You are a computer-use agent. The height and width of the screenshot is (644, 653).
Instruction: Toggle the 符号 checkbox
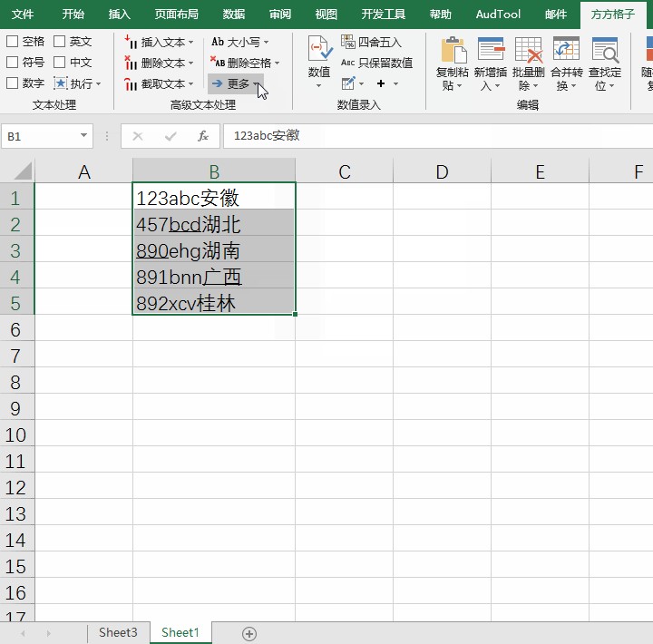click(13, 62)
